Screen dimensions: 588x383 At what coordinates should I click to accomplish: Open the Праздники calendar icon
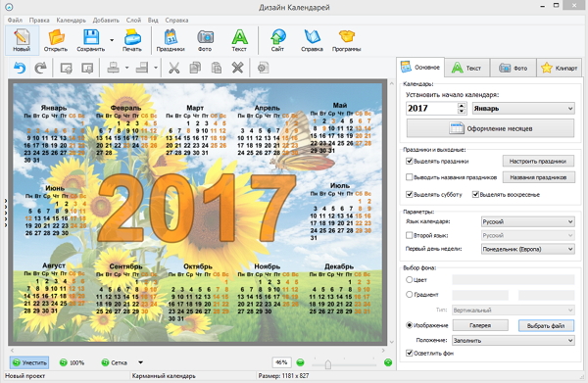click(x=171, y=40)
